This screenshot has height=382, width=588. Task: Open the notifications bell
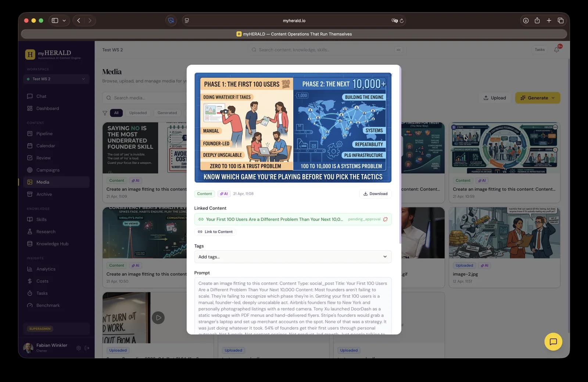[x=557, y=50]
